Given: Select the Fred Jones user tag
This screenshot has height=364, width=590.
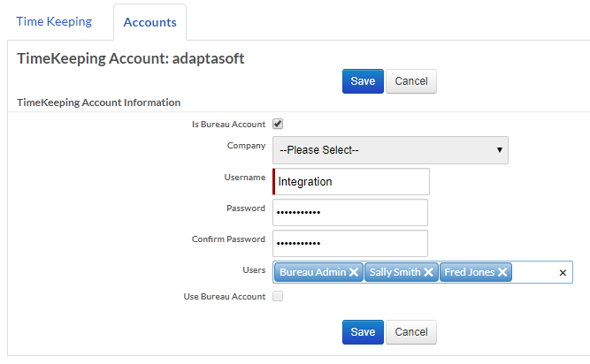Looking at the screenshot, I should tap(469, 273).
